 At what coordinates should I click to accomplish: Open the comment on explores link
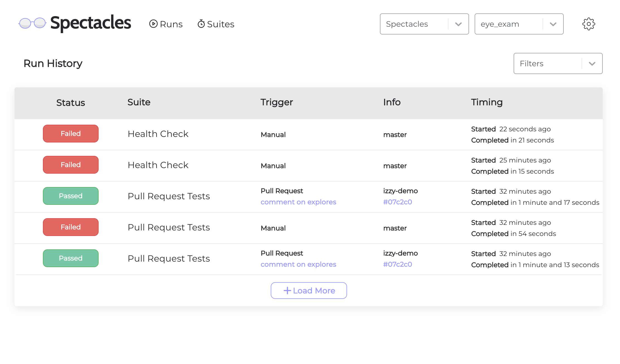coord(298,202)
